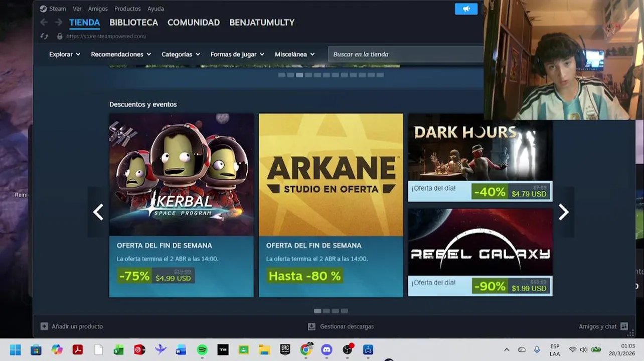Image resolution: width=644 pixels, height=361 pixels.
Task: Click the padlock icon beside the URL
Action: [x=60, y=36]
